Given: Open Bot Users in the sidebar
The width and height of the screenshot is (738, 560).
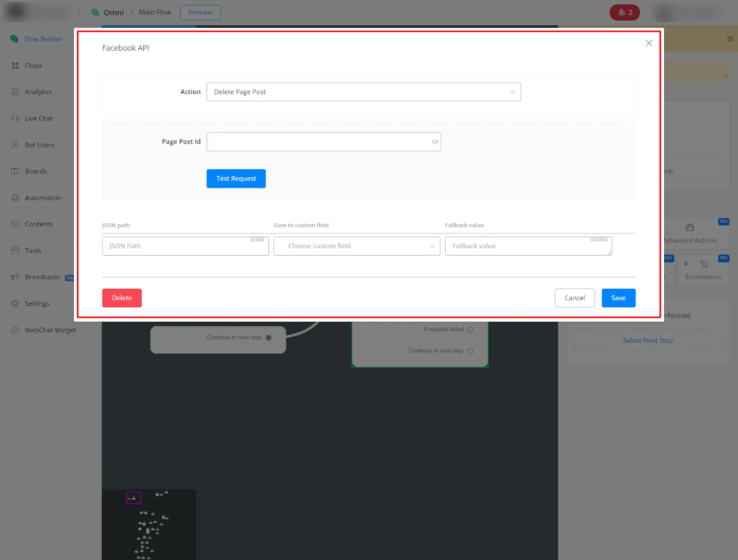Looking at the screenshot, I should coord(40,145).
